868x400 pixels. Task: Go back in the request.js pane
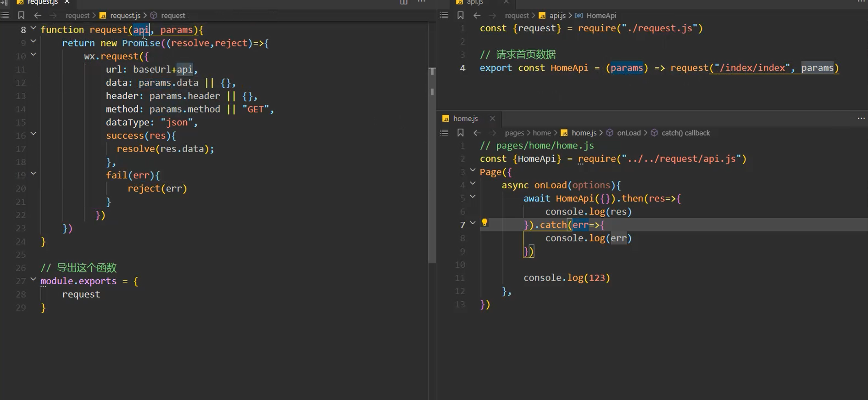[38, 15]
